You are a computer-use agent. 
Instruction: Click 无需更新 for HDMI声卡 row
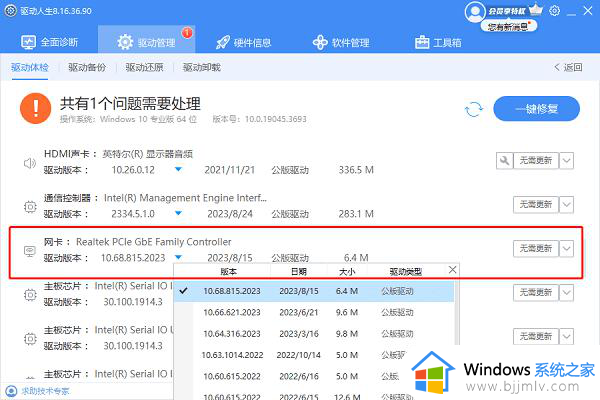click(x=536, y=160)
